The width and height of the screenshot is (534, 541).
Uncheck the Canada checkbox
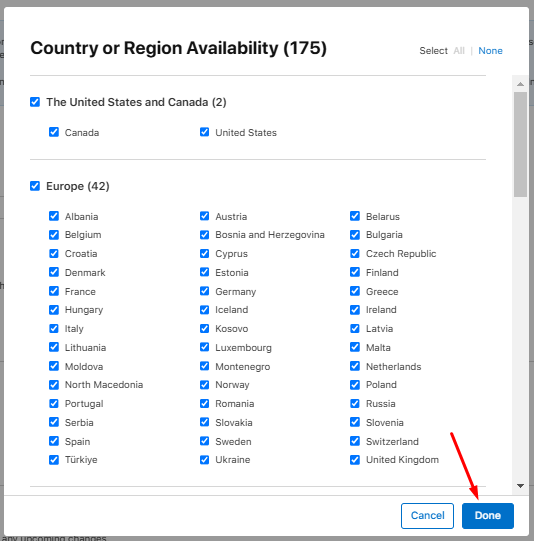(54, 132)
